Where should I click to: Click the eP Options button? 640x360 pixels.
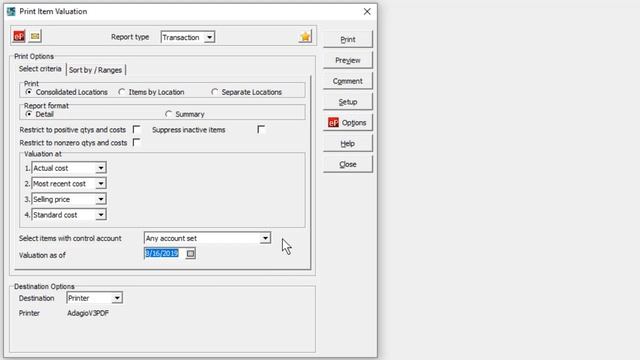[x=348, y=123]
